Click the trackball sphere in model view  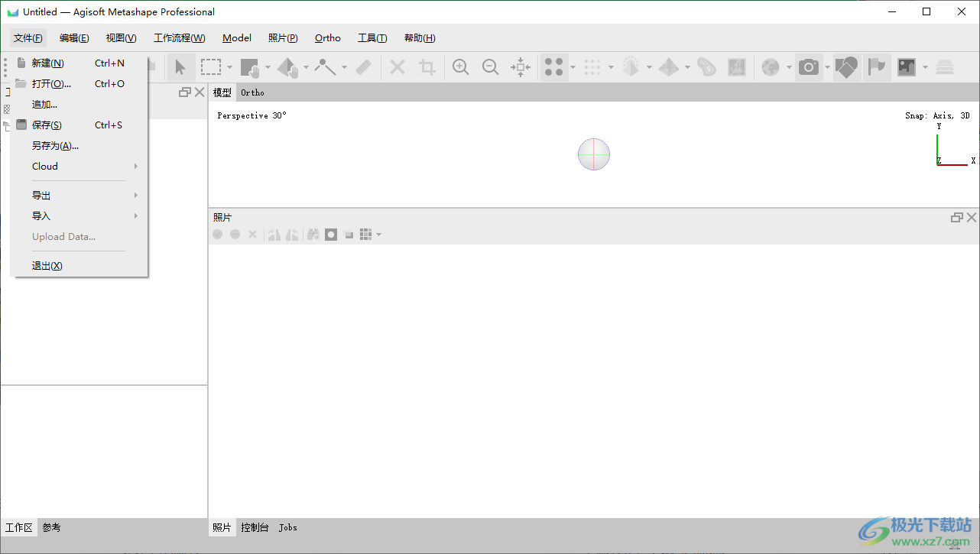(594, 154)
